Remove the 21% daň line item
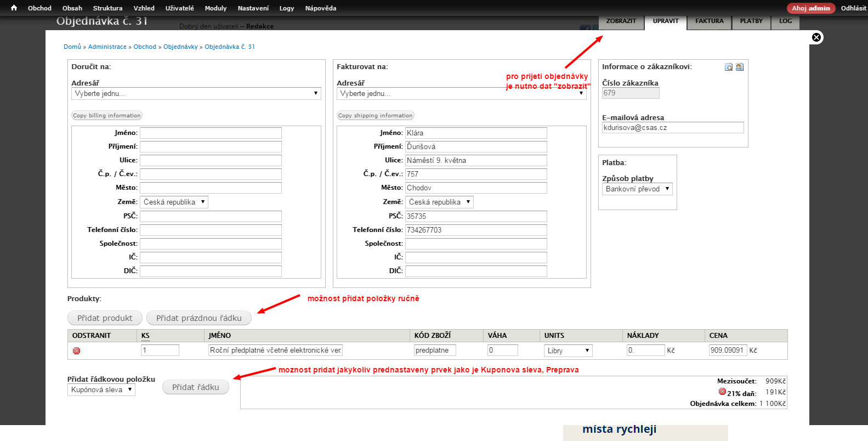The image size is (868, 441). point(722,392)
